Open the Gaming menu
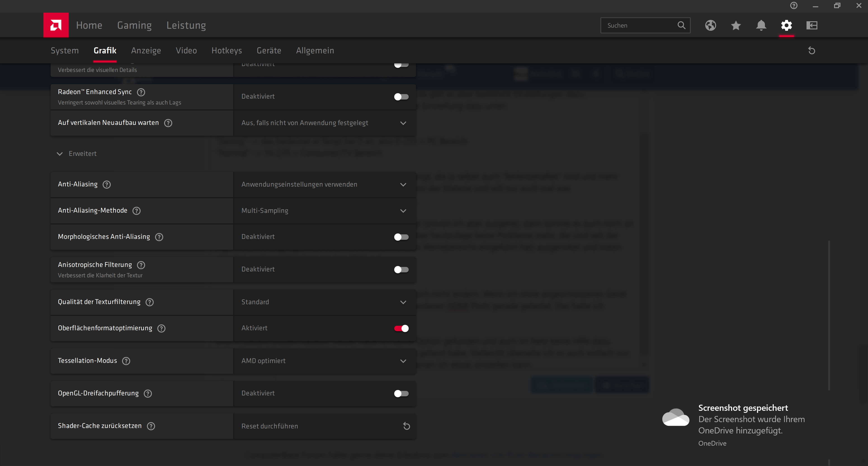The width and height of the screenshot is (868, 466). point(134,25)
